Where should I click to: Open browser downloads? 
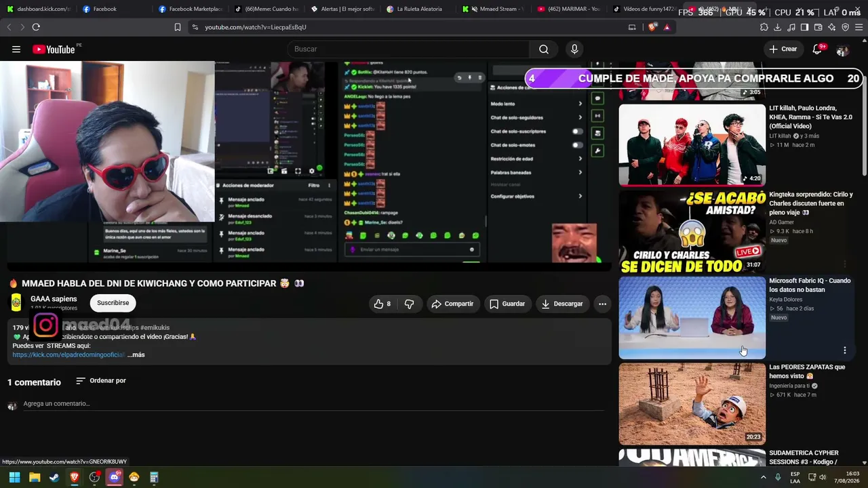click(x=778, y=27)
